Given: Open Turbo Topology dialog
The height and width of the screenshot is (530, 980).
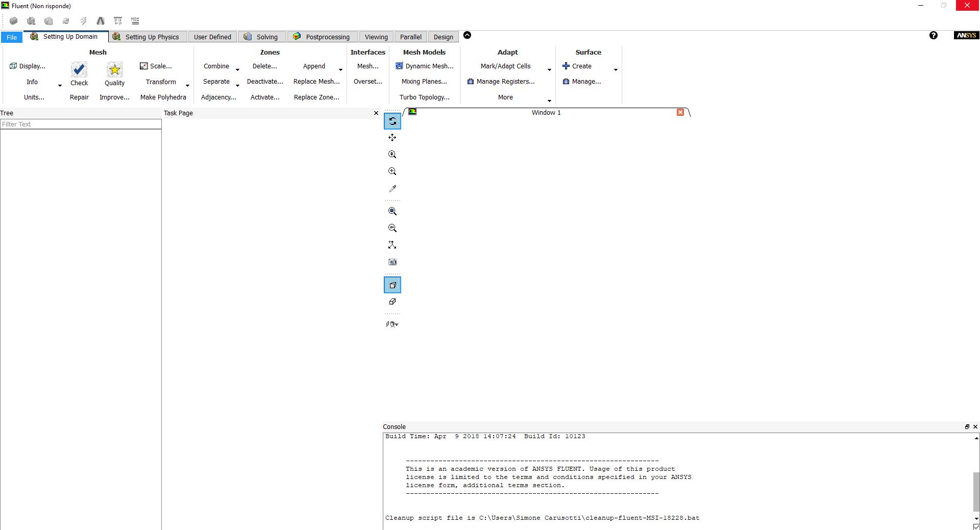Looking at the screenshot, I should point(425,97).
